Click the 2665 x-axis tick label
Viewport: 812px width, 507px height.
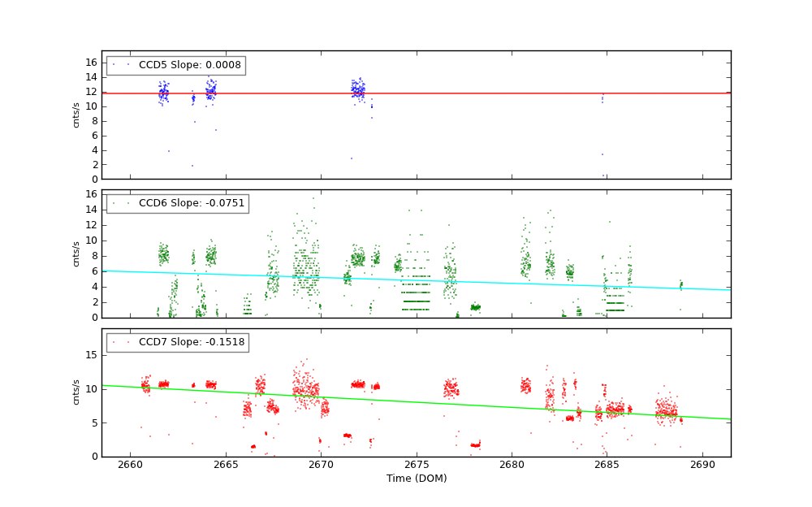(x=226, y=465)
